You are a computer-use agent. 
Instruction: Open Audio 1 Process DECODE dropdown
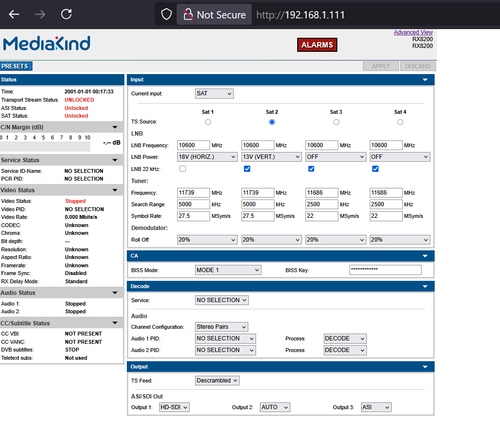tap(345, 339)
